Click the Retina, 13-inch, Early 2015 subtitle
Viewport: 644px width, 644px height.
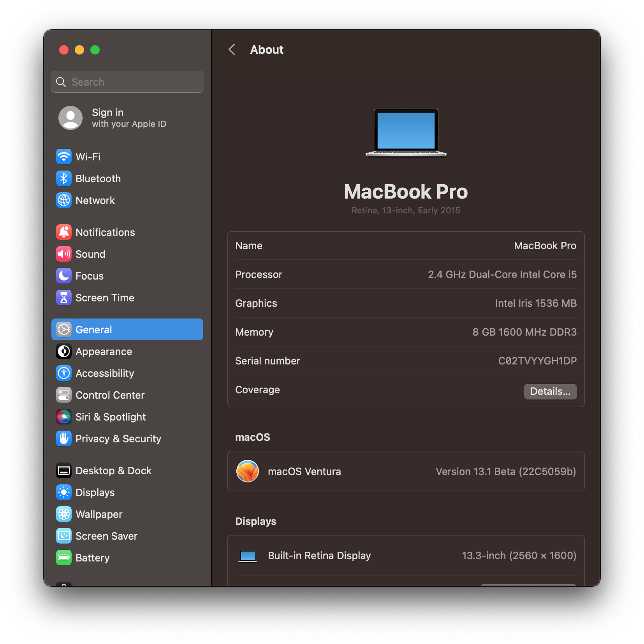[x=406, y=210]
